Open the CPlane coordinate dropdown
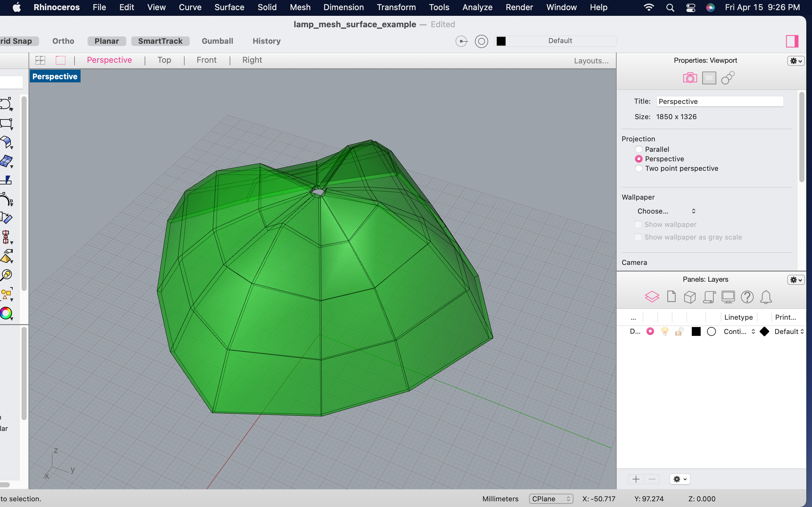 (x=551, y=499)
